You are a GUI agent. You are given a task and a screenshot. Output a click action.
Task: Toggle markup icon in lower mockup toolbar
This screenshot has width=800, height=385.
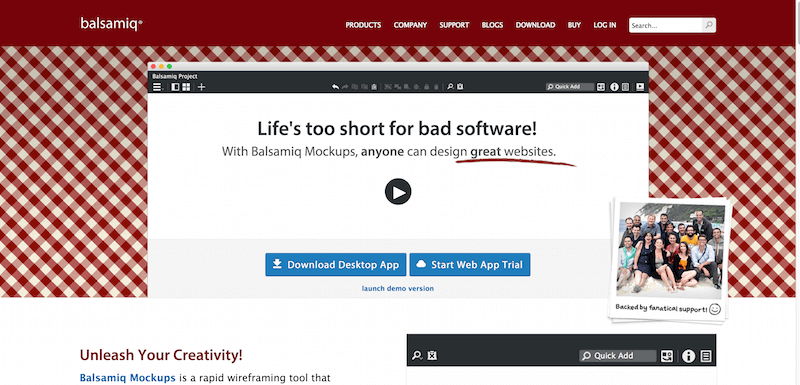[432, 356]
